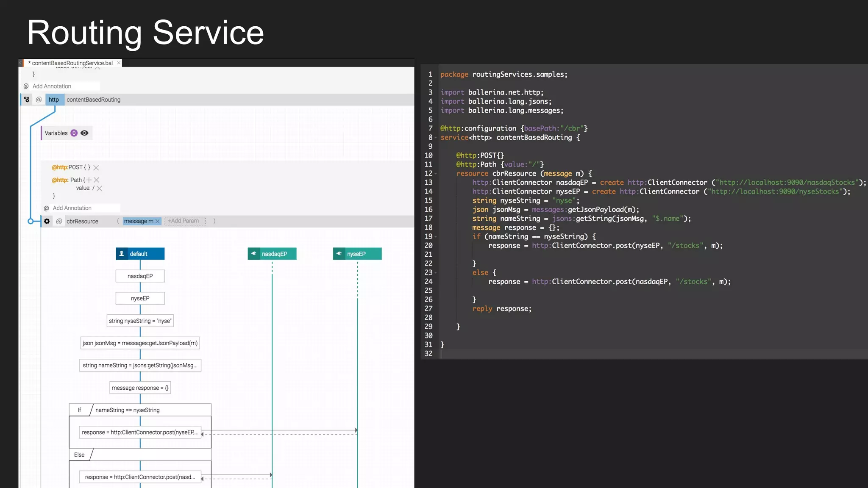This screenshot has width=868, height=488.
Task: Select the nasdaqEP connector header
Action: coord(272,254)
